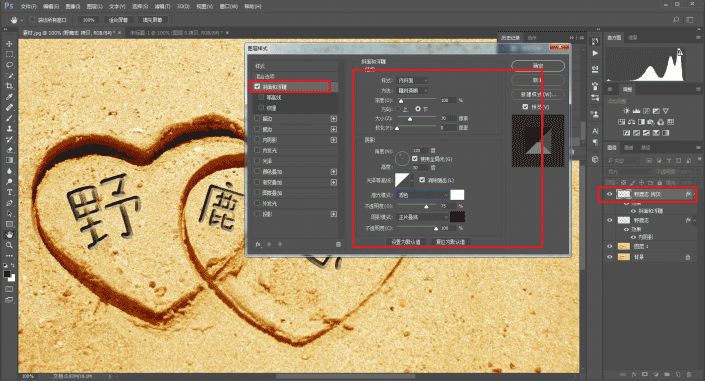Enable Texture checkbox (纹理) under Bevel

pos(261,108)
